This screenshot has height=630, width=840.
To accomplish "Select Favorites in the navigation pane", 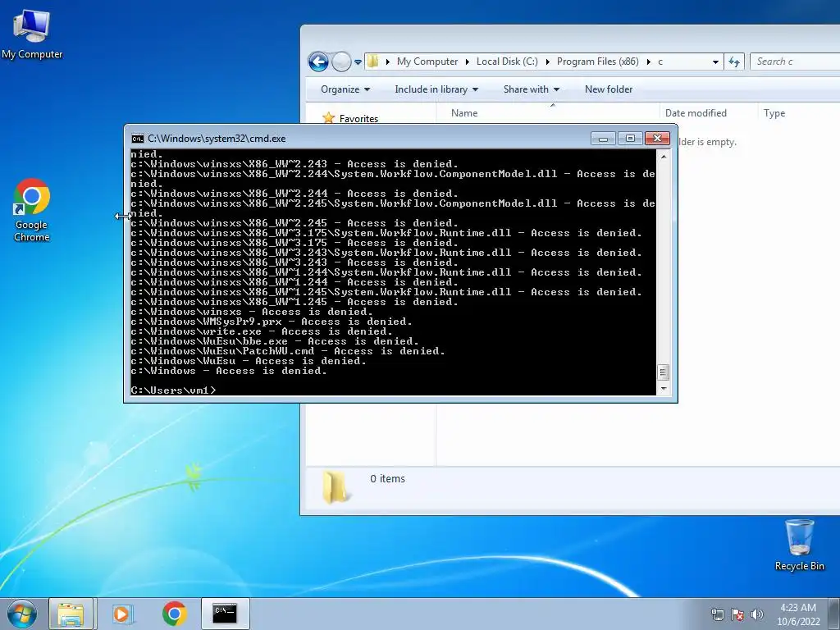I will click(x=358, y=118).
